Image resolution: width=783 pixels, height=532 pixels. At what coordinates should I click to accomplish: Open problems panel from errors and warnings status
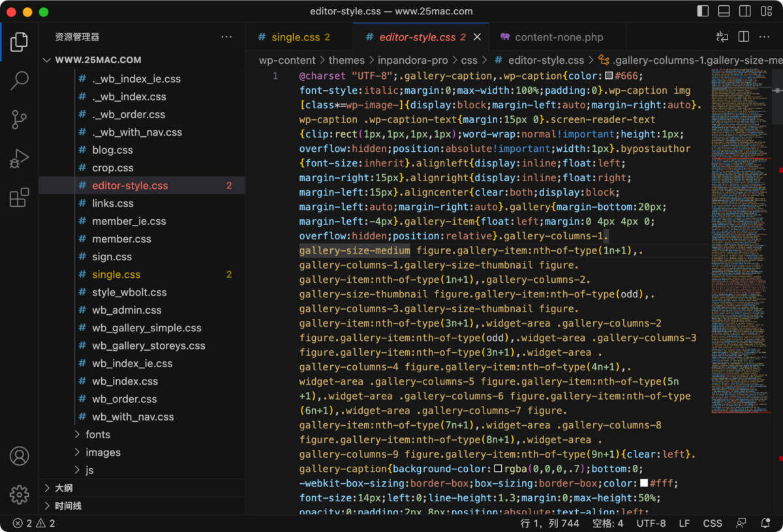pyautogui.click(x=33, y=523)
